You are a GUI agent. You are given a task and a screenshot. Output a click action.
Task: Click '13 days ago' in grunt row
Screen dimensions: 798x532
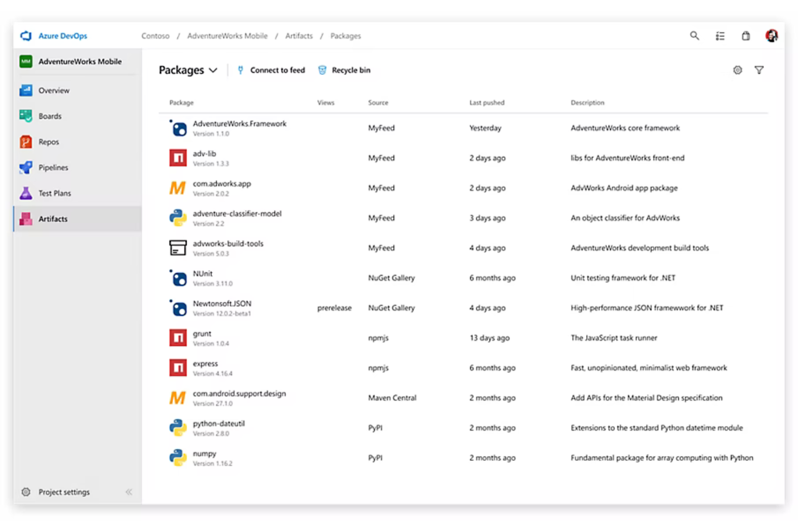[x=489, y=338]
